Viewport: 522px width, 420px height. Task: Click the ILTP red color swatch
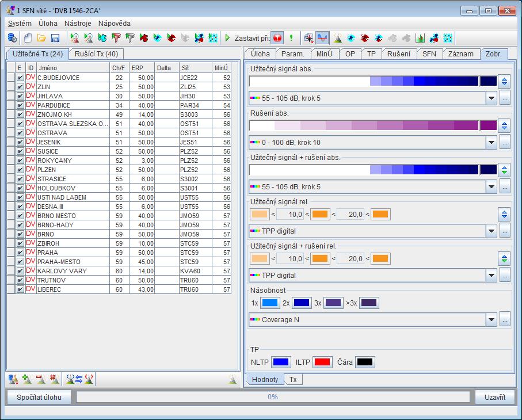pyautogui.click(x=322, y=362)
